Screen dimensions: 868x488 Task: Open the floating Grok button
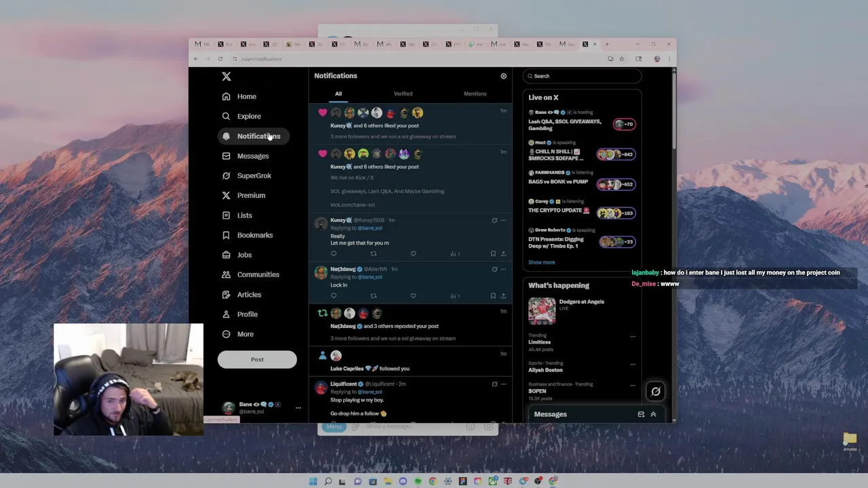[656, 391]
